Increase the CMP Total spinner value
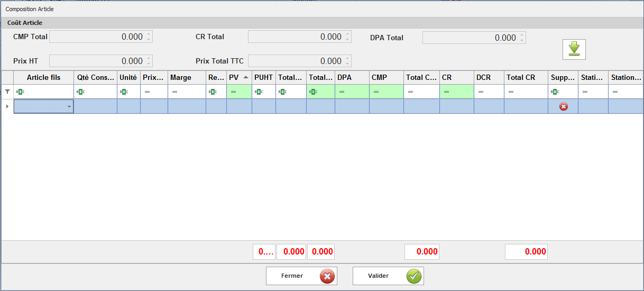The width and height of the screenshot is (644, 291). (149, 34)
